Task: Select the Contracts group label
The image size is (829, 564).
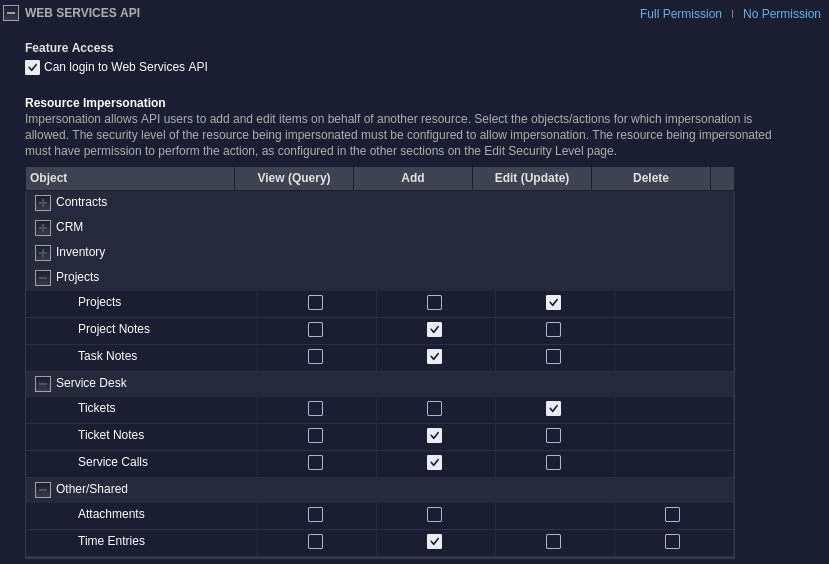Action: 81,202
